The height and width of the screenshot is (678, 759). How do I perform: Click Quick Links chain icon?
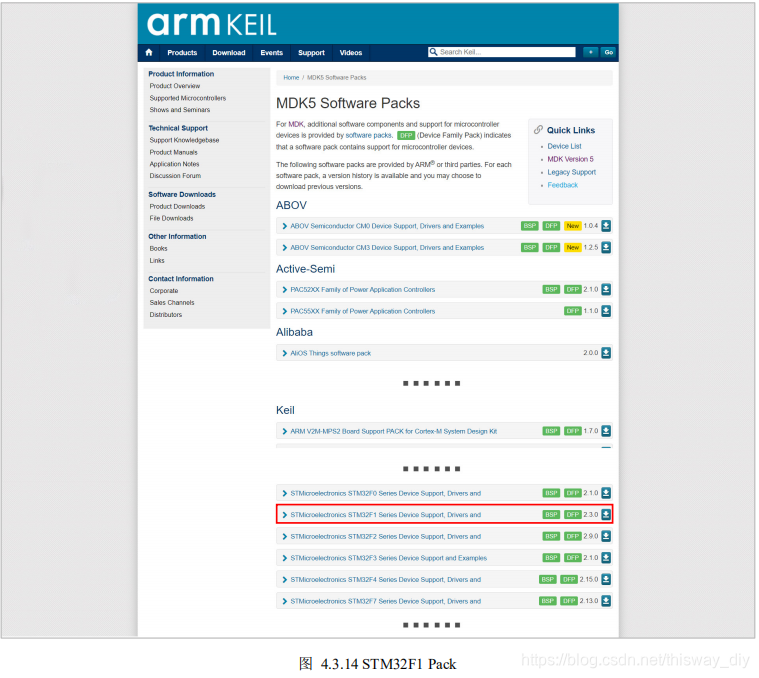point(538,130)
